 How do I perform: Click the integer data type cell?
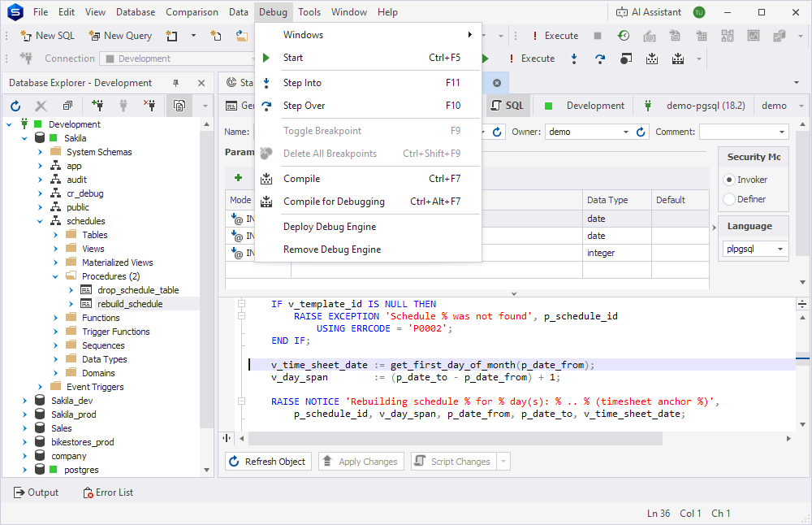617,253
